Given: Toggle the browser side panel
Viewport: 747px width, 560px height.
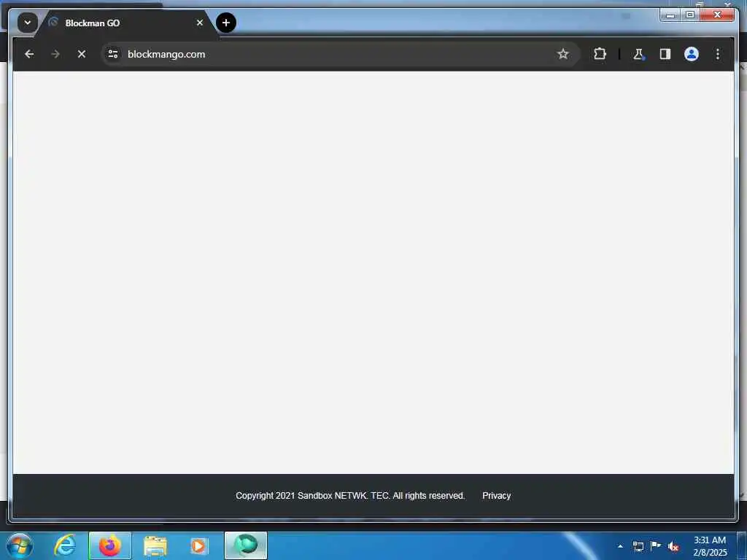Looking at the screenshot, I should pyautogui.click(x=665, y=54).
